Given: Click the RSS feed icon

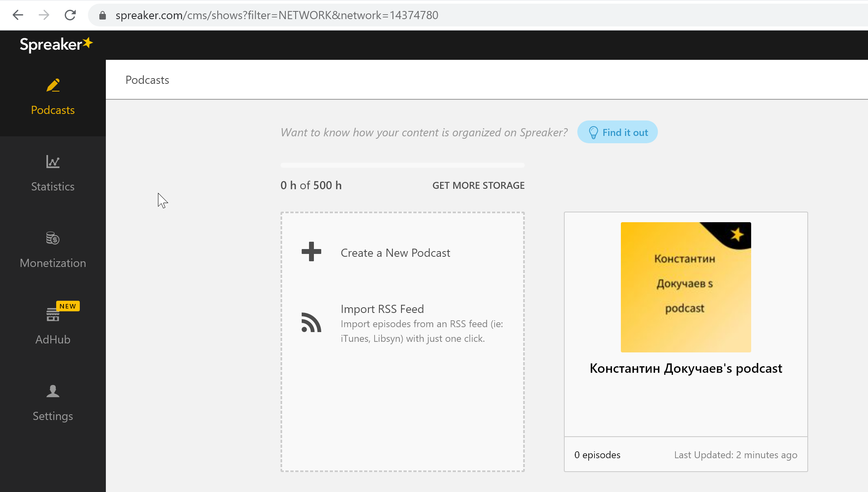Looking at the screenshot, I should 311,323.
